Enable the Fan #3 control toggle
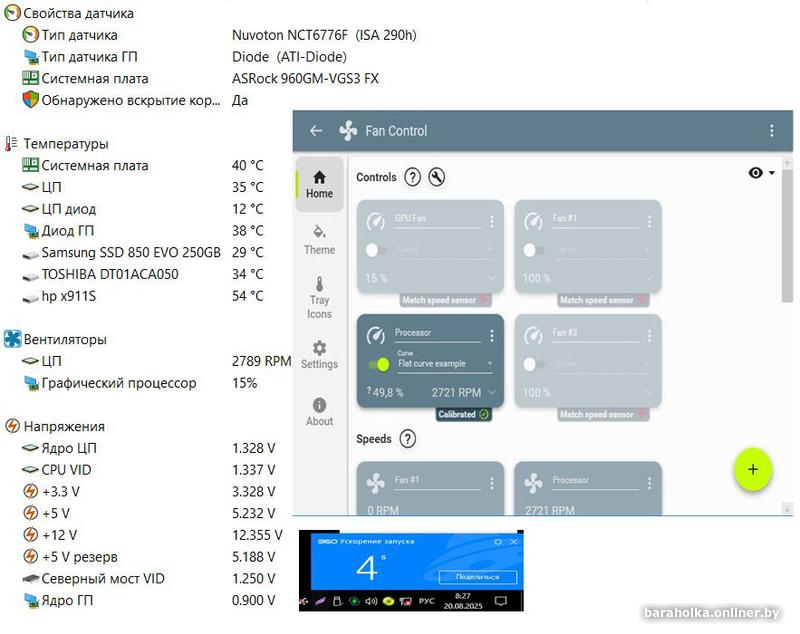The height and width of the screenshot is (634, 800). coord(534,364)
